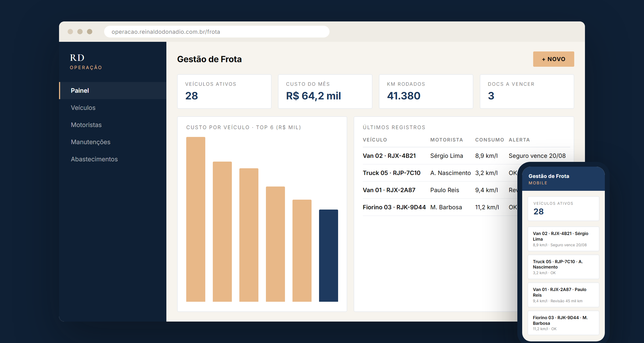Viewport: 644px width, 343px height.
Task: Select table row Van 01 · RJX-2A87
Action: 440,190
